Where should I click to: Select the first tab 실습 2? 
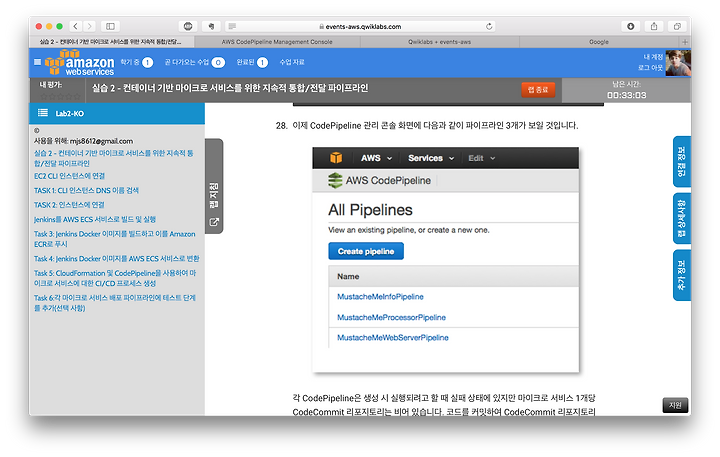(111, 42)
